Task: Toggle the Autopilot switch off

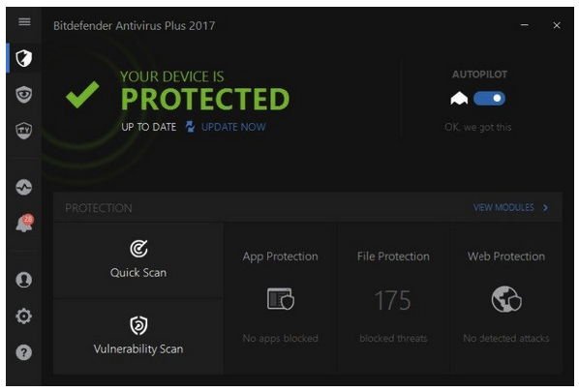Action: [x=489, y=99]
